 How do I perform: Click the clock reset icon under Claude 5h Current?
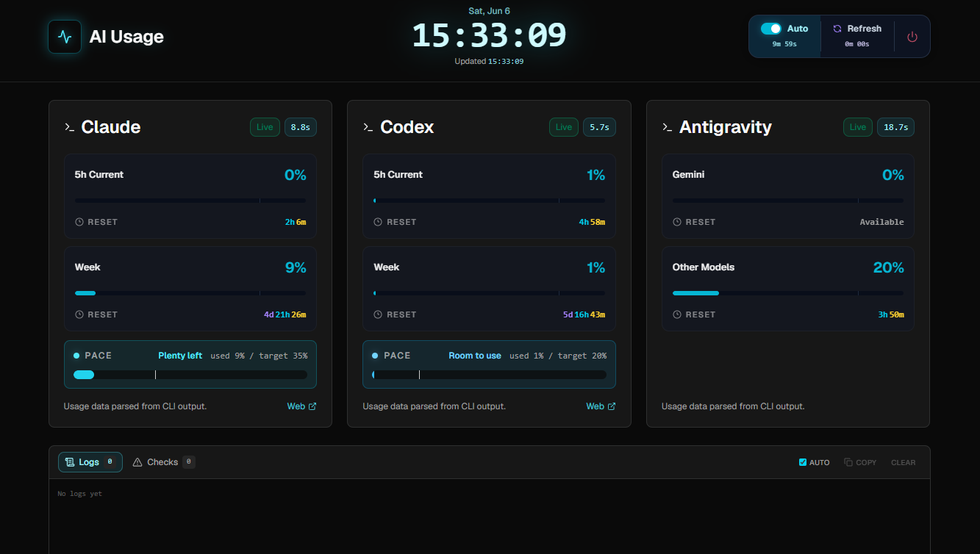tap(79, 222)
